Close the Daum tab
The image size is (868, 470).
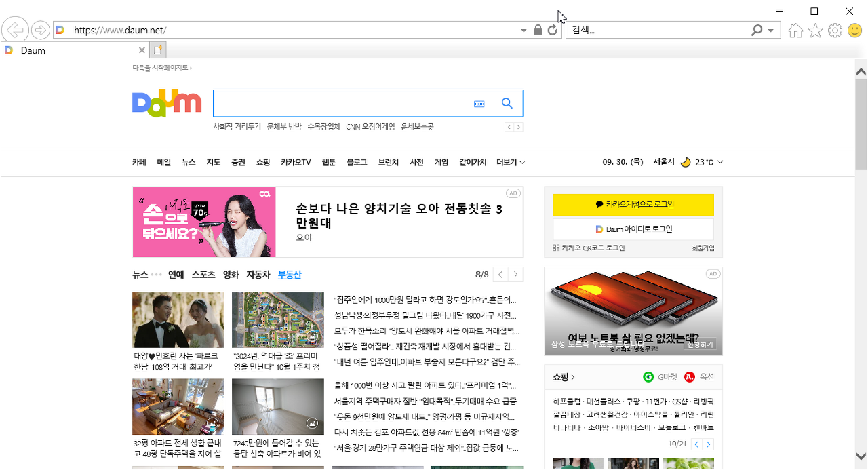142,50
